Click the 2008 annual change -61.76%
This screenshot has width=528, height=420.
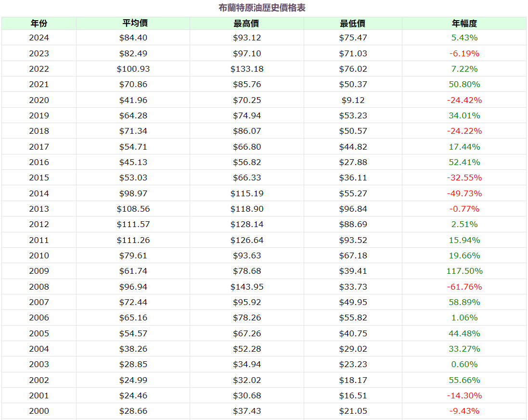pyautogui.click(x=464, y=287)
